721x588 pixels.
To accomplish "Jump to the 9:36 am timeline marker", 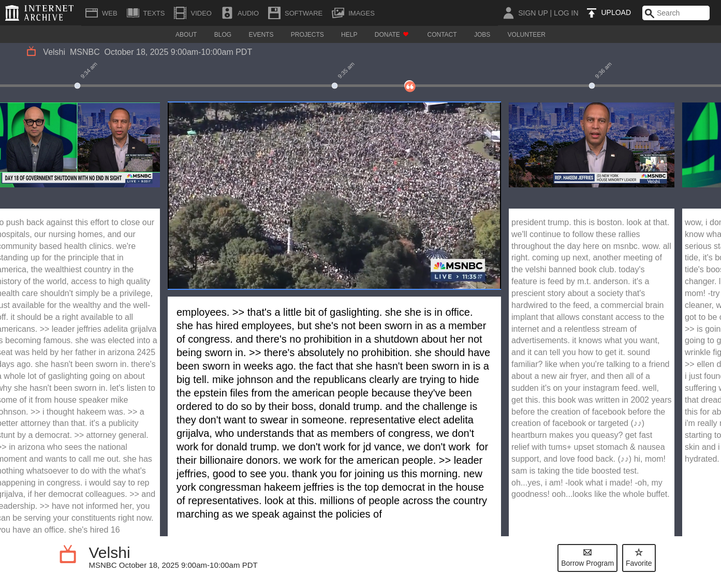I will 592,86.
